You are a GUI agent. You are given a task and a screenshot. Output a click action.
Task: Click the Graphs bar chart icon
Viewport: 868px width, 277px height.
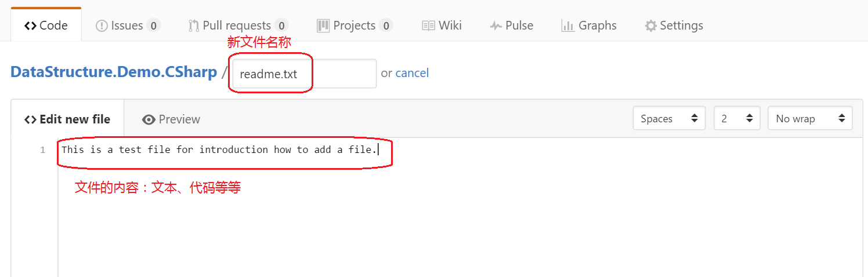tap(567, 25)
